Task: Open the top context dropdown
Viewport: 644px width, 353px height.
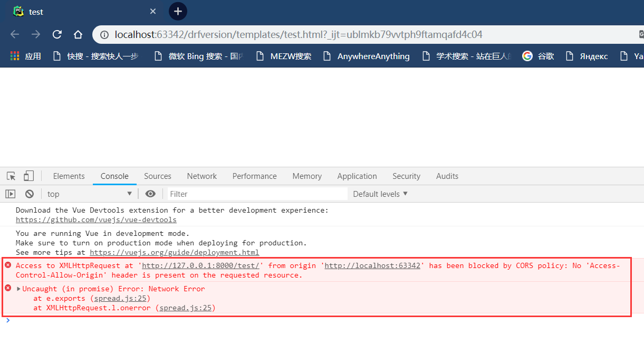Action: pyautogui.click(x=90, y=194)
